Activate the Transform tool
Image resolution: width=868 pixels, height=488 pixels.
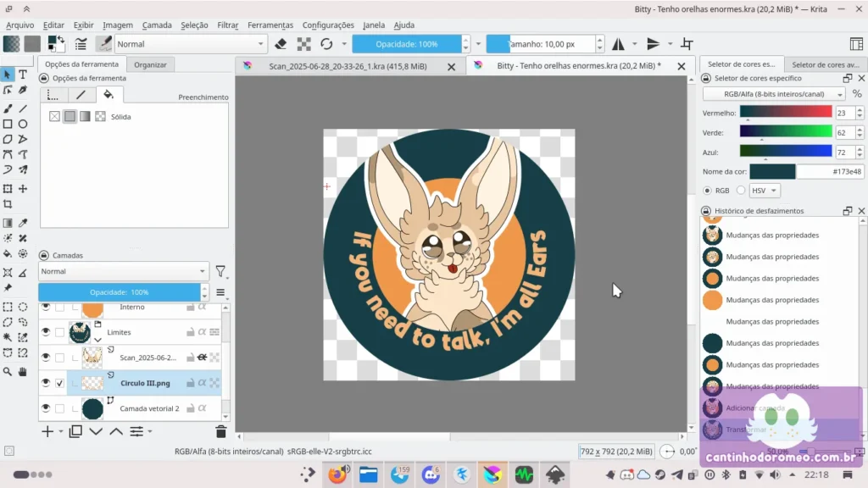pyautogui.click(x=8, y=189)
